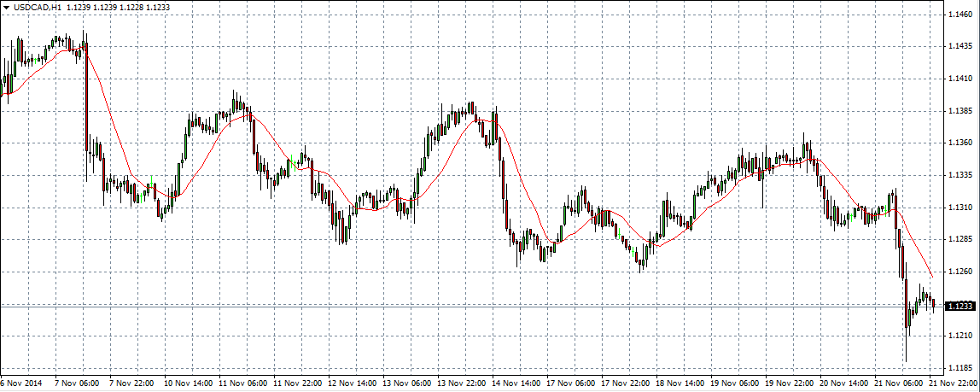Click the 1.1233 current price label
The image size is (980, 392).
click(960, 307)
